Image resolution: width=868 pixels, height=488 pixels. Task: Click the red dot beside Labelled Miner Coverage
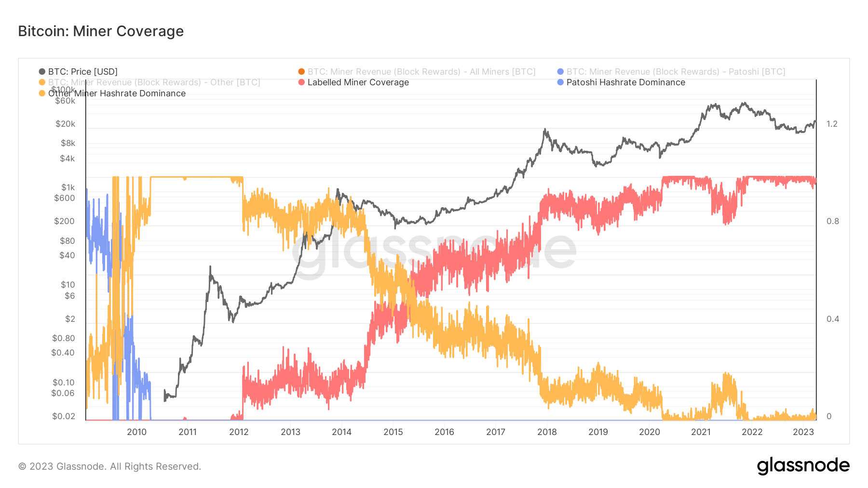(x=301, y=82)
